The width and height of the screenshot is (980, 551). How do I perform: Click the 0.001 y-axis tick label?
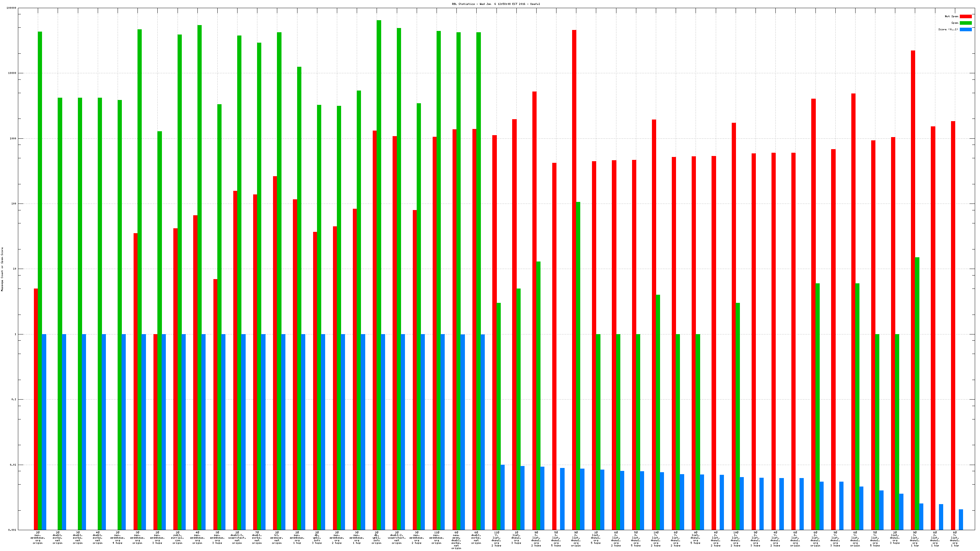point(12,530)
